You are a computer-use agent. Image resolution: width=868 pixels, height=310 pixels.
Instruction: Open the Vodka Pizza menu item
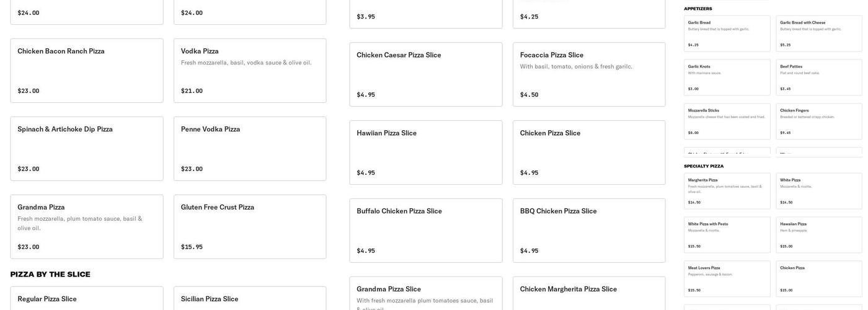click(250, 71)
